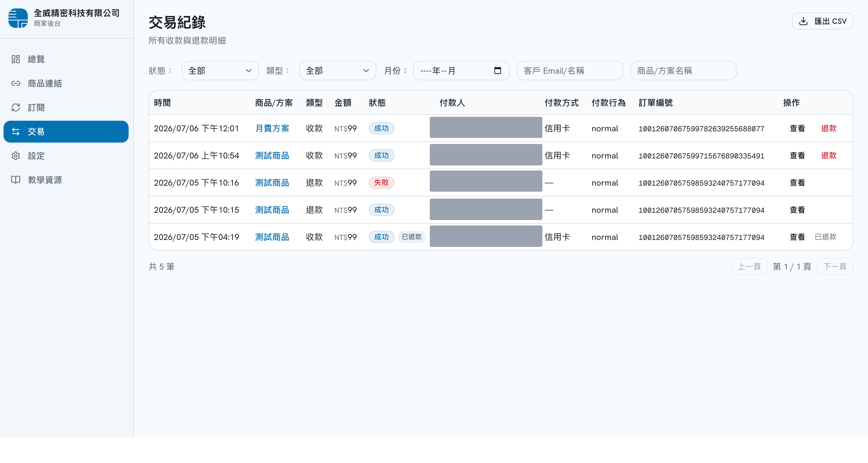Click the 匯出 CSV button
This screenshot has width=868, height=463.
(822, 21)
